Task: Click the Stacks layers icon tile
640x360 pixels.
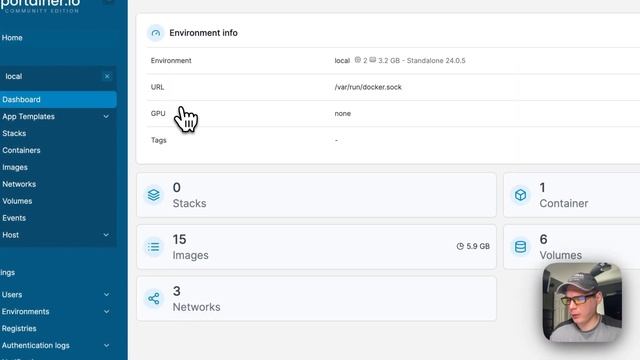Action: click(x=154, y=195)
